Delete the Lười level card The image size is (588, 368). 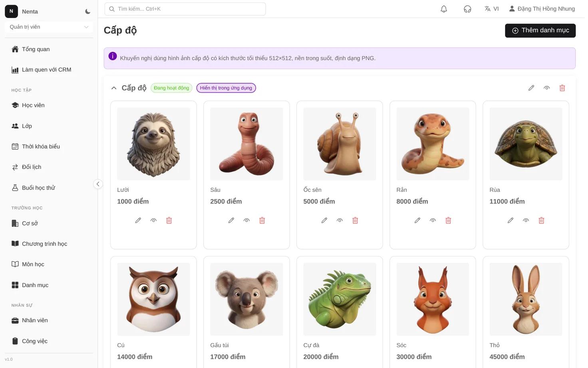tap(169, 220)
